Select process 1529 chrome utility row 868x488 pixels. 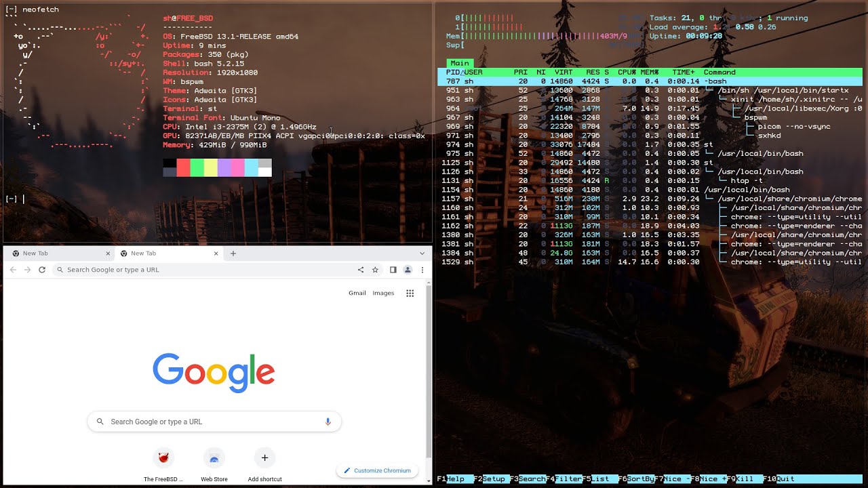pos(650,262)
